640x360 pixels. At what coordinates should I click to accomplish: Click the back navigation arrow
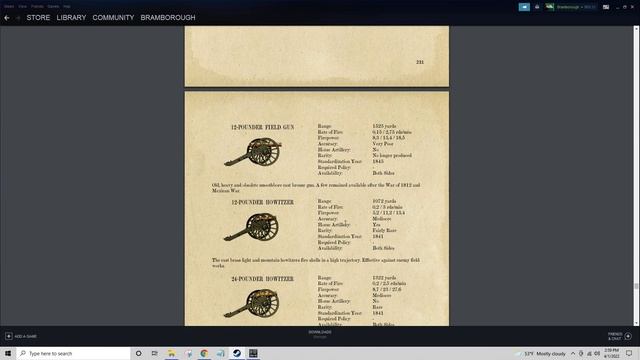(7, 18)
